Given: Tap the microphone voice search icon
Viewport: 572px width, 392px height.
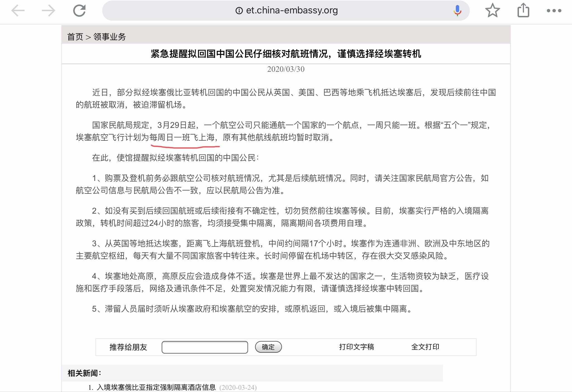Looking at the screenshot, I should click(457, 11).
